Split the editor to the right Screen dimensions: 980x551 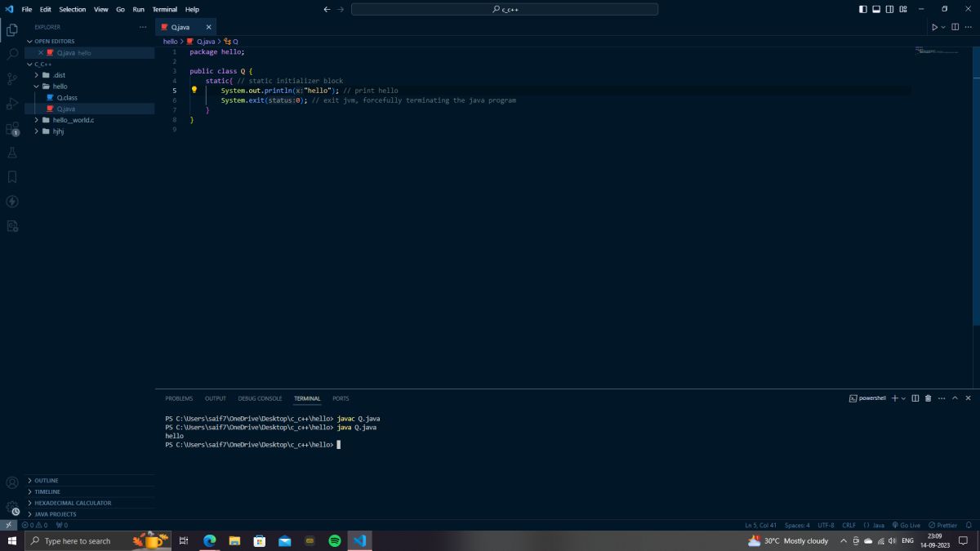click(955, 27)
